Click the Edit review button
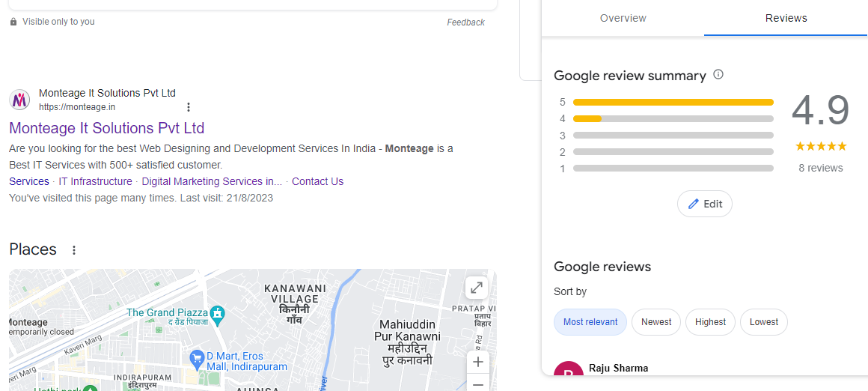Image resolution: width=868 pixels, height=391 pixels. point(705,204)
